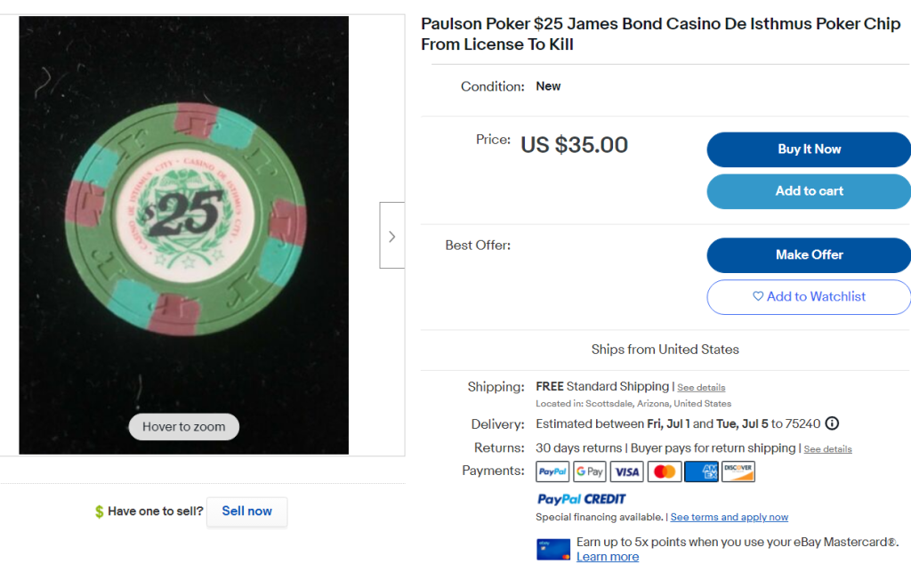Open shipping See details link
The width and height of the screenshot is (911, 588).
click(701, 388)
